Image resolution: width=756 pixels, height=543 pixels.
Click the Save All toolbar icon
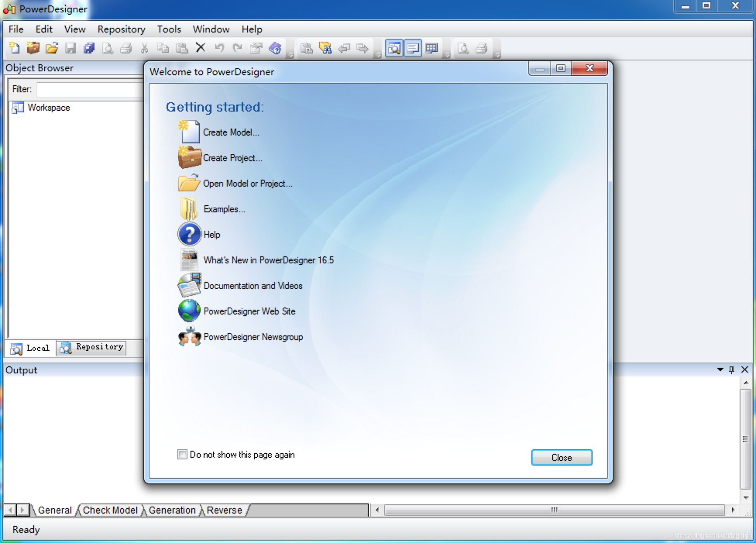tap(89, 48)
